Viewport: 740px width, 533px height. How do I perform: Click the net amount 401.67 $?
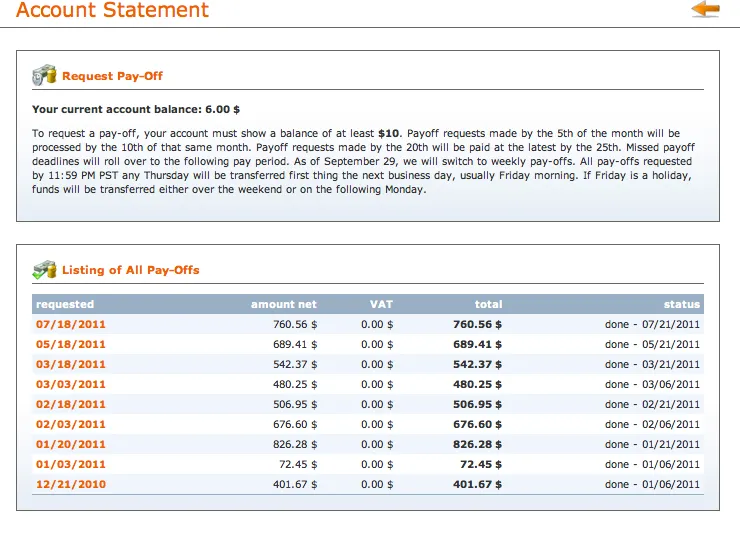[295, 484]
